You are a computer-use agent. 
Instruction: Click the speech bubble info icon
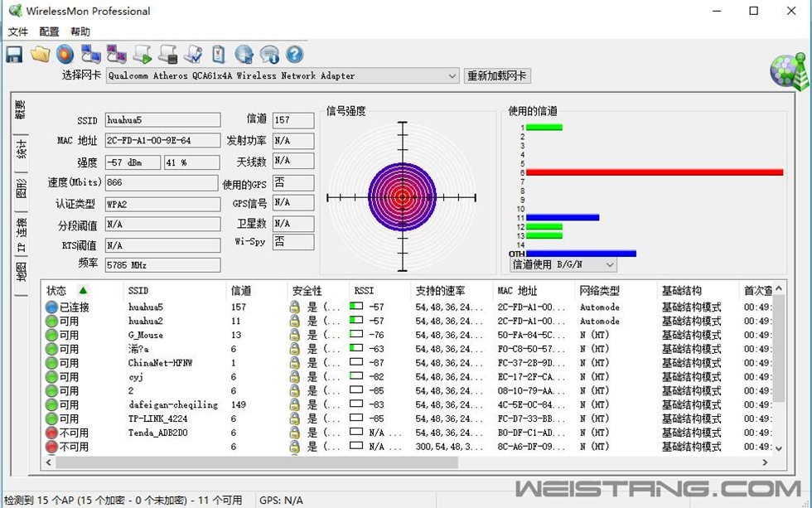tap(269, 55)
